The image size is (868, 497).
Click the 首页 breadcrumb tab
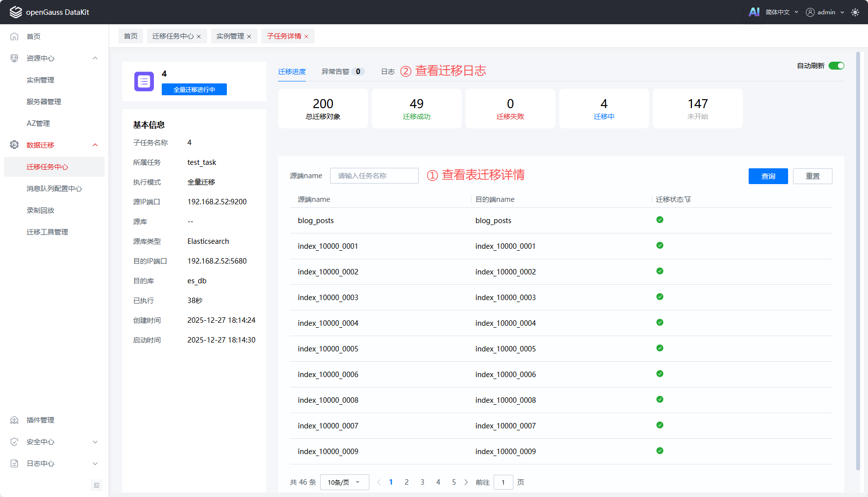coord(131,36)
